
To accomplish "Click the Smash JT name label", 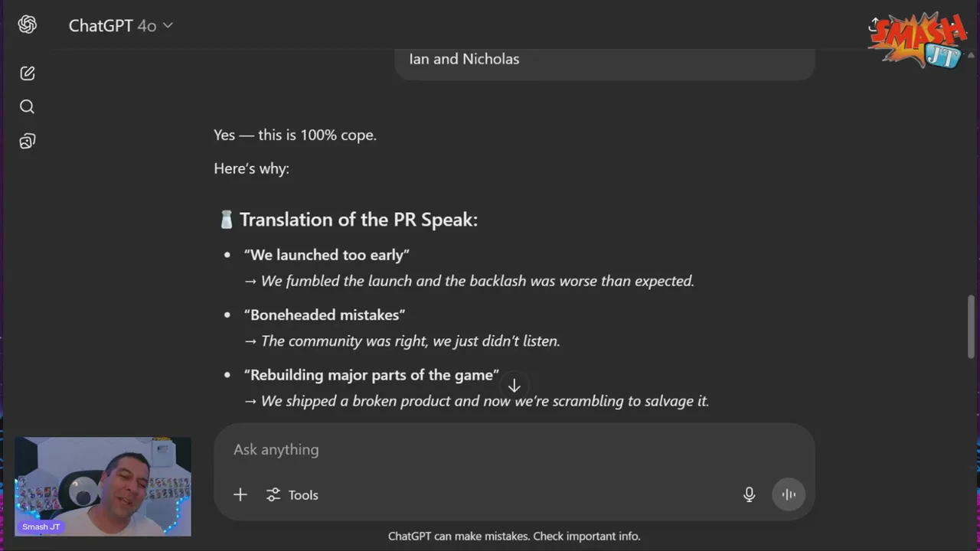I will pyautogui.click(x=41, y=527).
